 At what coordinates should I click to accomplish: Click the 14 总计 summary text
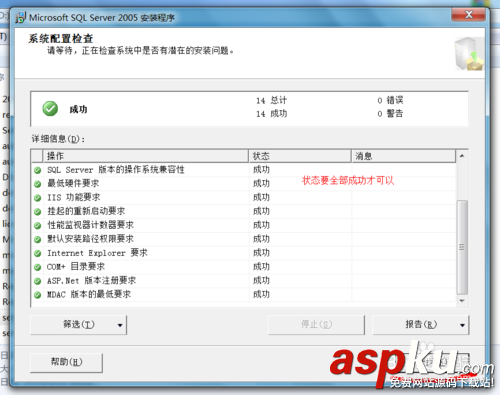(x=272, y=100)
